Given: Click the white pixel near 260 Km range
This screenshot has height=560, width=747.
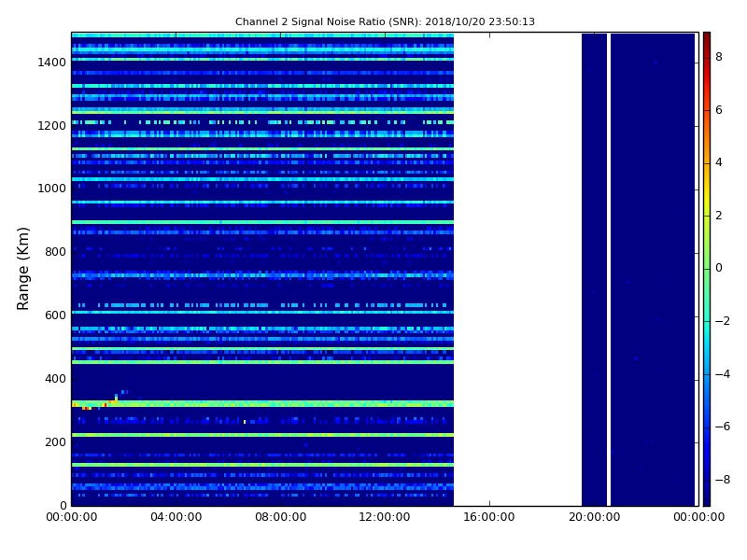Looking at the screenshot, I should point(245,422).
